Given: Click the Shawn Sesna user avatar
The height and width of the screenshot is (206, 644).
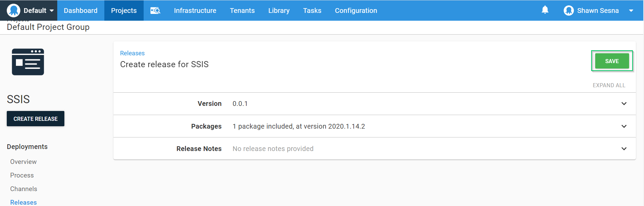Looking at the screenshot, I should [x=568, y=11].
